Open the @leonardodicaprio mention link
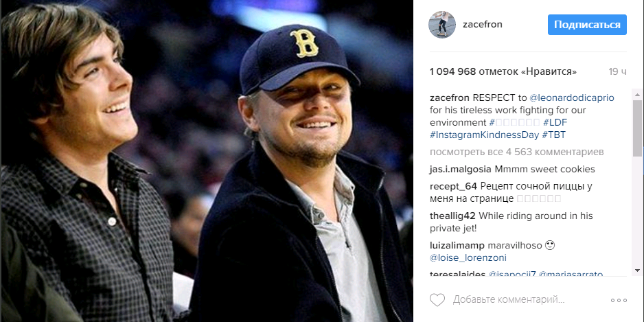The height and width of the screenshot is (322, 644). pos(572,97)
